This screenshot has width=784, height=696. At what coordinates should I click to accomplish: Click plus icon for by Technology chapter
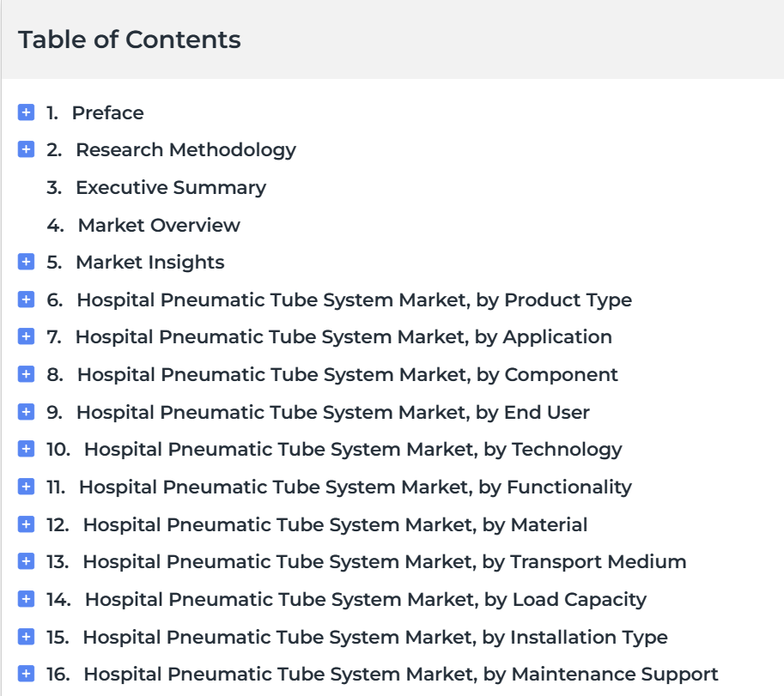tap(26, 449)
